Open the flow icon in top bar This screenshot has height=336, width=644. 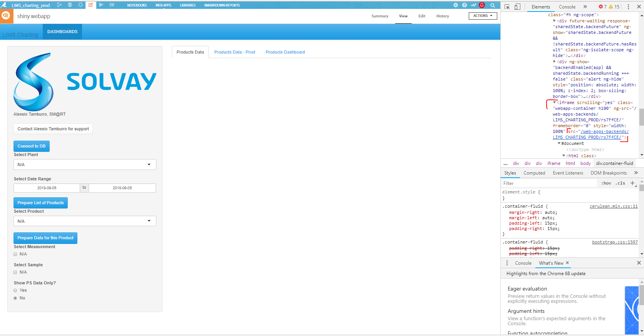click(x=59, y=5)
